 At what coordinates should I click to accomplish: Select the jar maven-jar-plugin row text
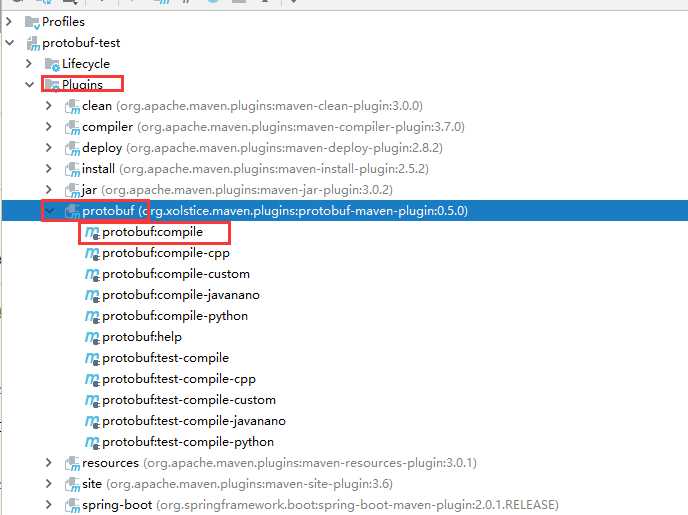237,190
